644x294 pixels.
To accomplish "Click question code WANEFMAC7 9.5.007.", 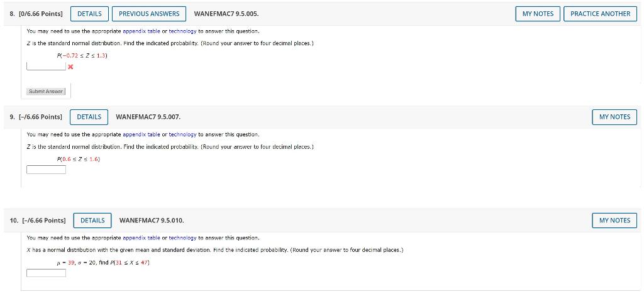I will [x=148, y=117].
